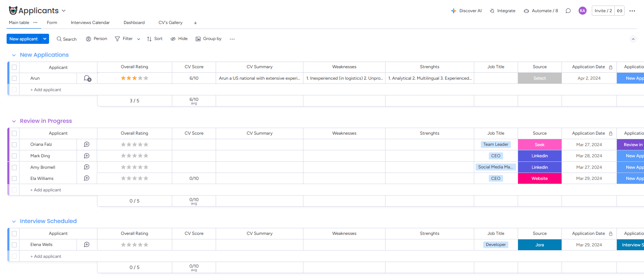
Task: Open Arun's updates conversation icon
Action: [87, 78]
